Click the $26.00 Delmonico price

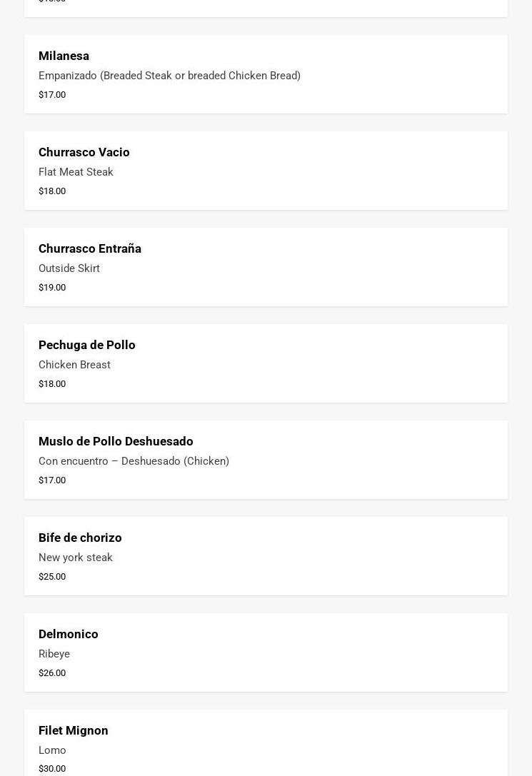(52, 673)
